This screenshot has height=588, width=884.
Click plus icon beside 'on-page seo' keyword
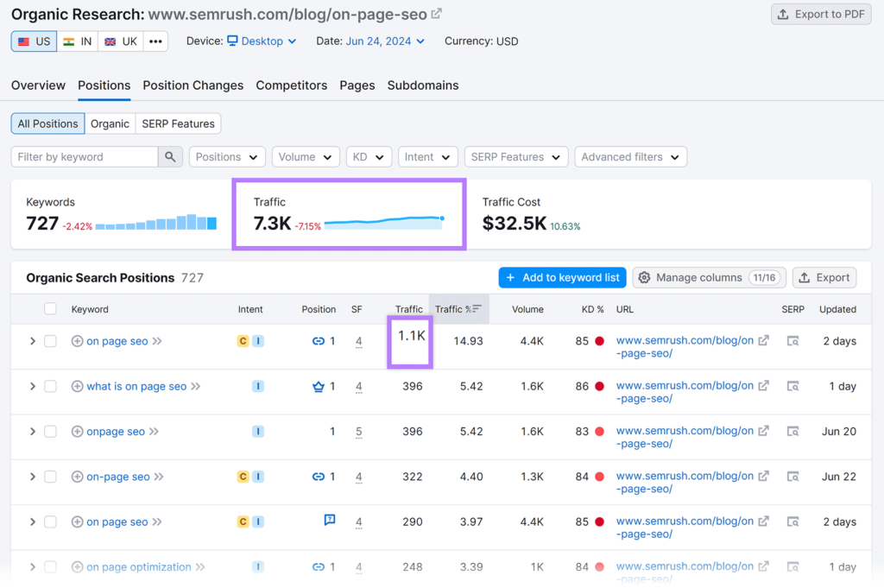tap(77, 477)
